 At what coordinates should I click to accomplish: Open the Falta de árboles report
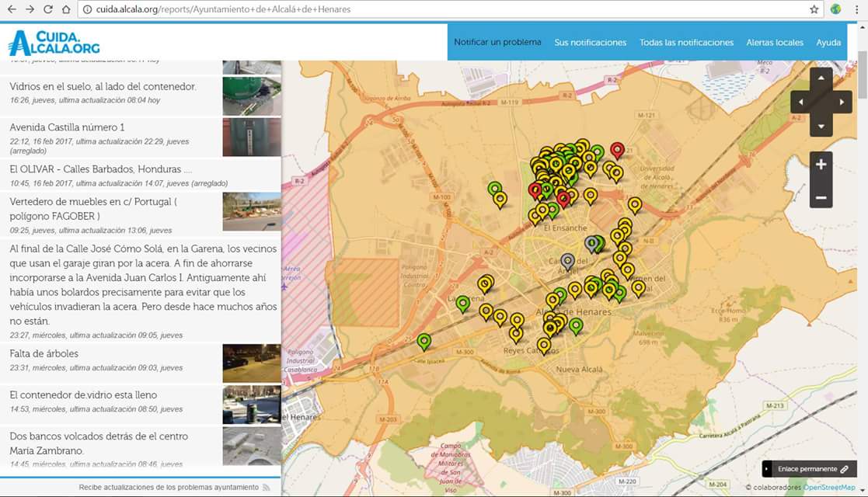44,354
